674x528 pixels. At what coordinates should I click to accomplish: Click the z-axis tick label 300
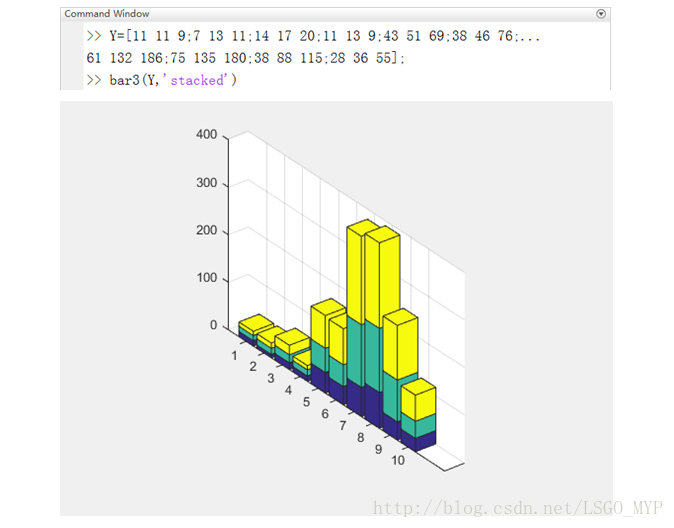pyautogui.click(x=206, y=183)
